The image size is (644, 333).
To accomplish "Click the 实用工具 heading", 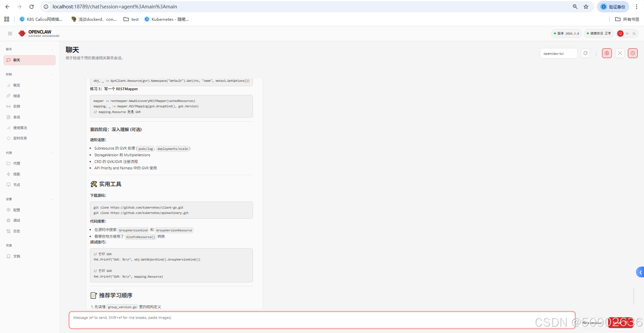I will coord(106,184).
